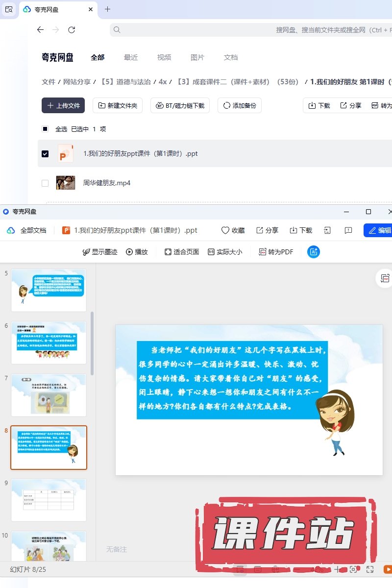Screen dimensions: 392x588
Task: Toggle the 全选 select-all checkbox
Action: [45, 129]
